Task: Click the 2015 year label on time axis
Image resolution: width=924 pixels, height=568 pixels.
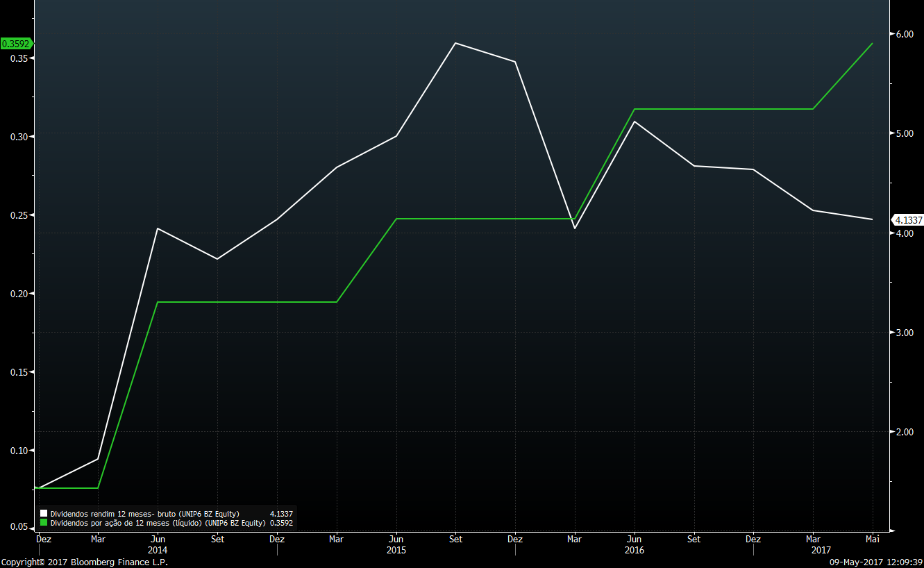Action: pyautogui.click(x=396, y=550)
